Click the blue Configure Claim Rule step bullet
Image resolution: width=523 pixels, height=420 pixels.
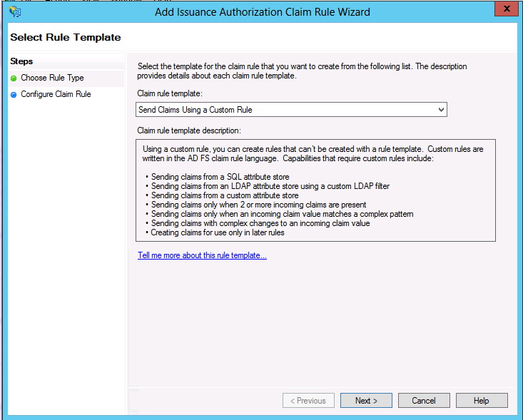14,95
